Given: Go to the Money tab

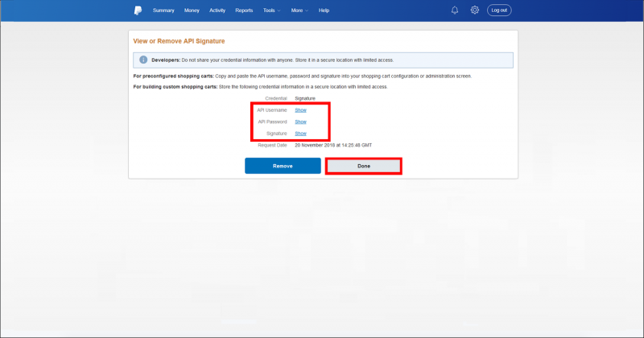Looking at the screenshot, I should (192, 10).
